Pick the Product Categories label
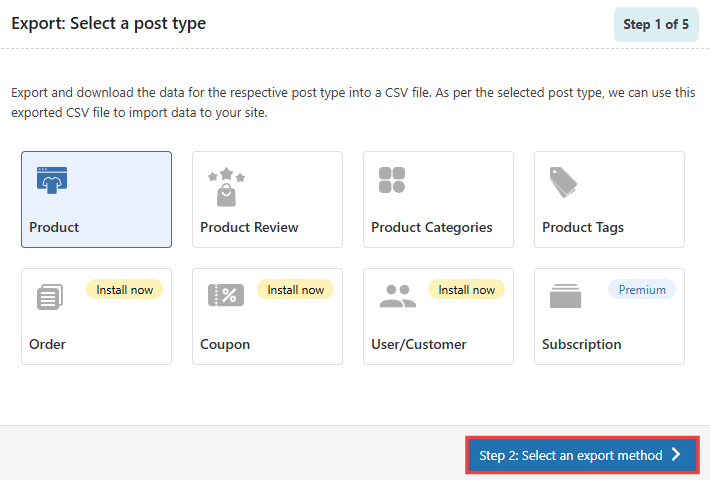710x480 pixels. tap(431, 227)
